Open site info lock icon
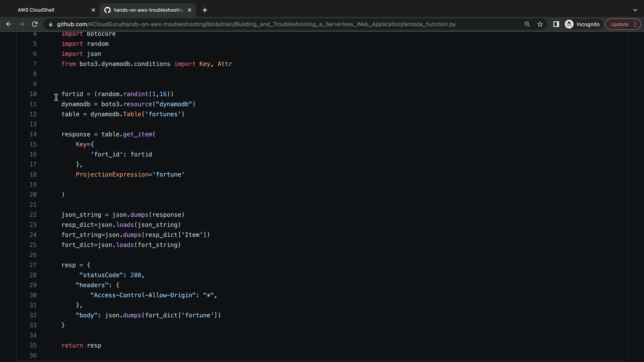 click(51, 24)
